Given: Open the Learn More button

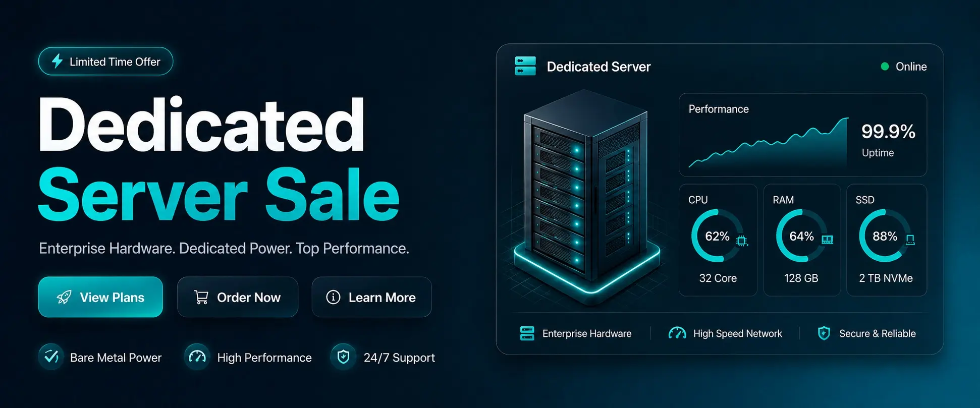Looking at the screenshot, I should coord(372,297).
